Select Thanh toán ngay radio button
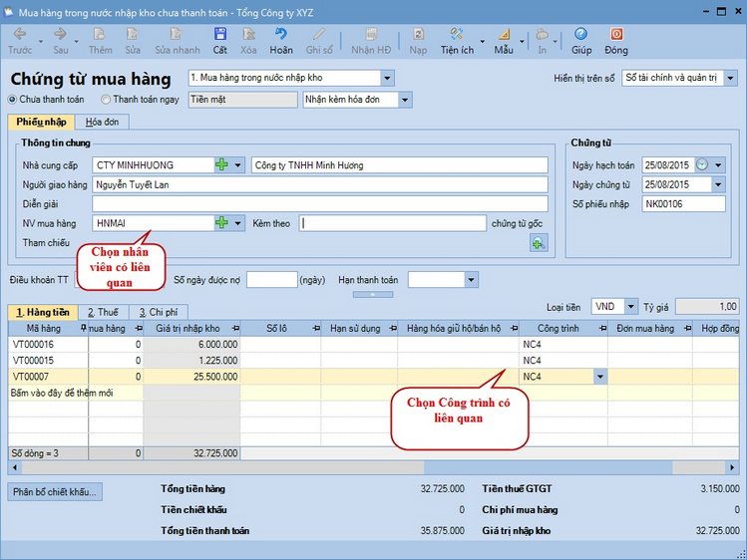 (x=106, y=100)
